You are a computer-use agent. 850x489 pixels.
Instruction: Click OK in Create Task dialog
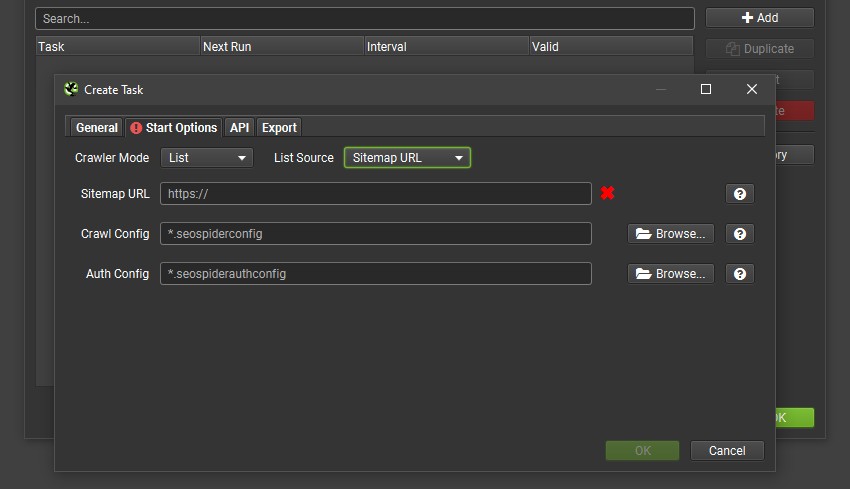pos(642,451)
